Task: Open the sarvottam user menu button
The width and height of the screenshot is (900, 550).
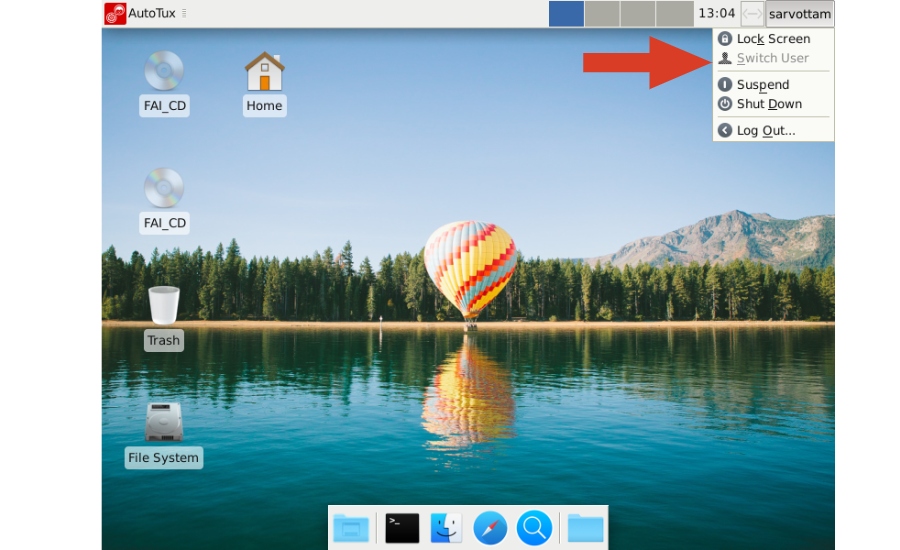Action: (800, 14)
